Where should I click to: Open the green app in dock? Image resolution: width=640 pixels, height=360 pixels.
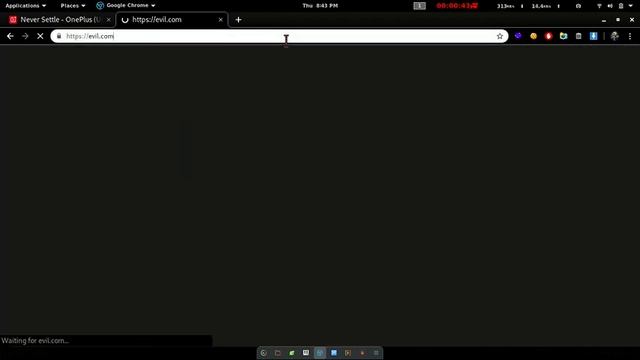[x=292, y=353]
